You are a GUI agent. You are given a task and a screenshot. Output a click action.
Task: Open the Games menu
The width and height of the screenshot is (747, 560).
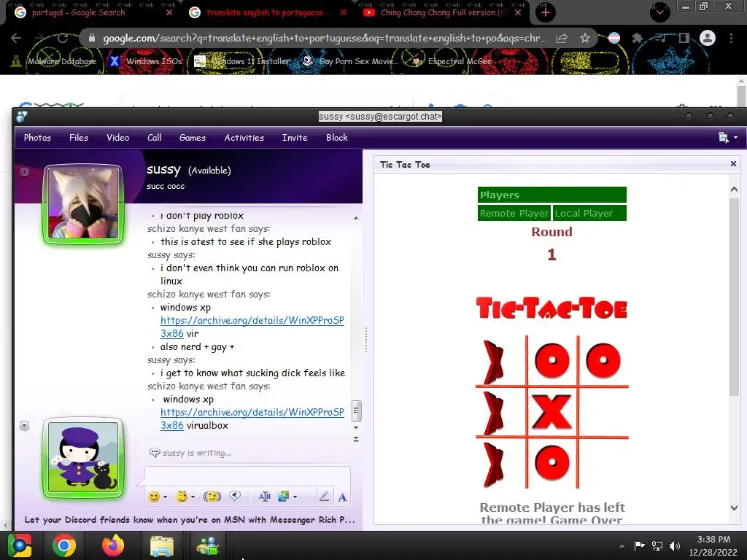click(193, 138)
